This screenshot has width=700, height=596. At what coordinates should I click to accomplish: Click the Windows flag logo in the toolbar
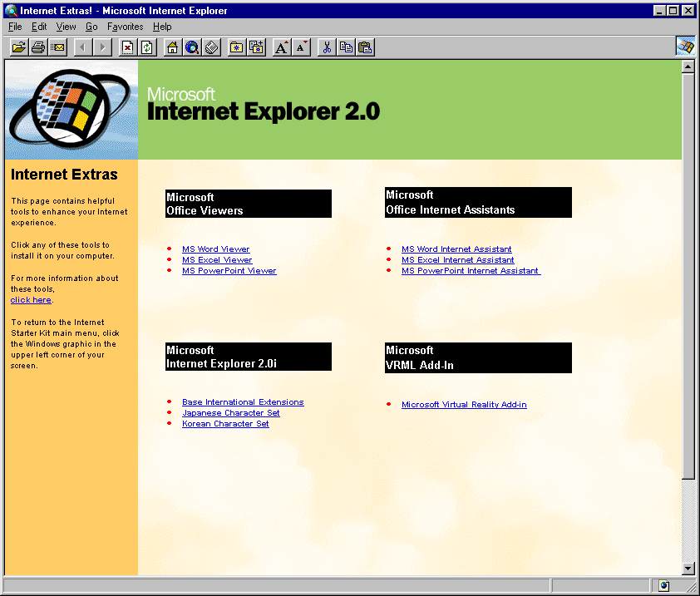pos(685,46)
